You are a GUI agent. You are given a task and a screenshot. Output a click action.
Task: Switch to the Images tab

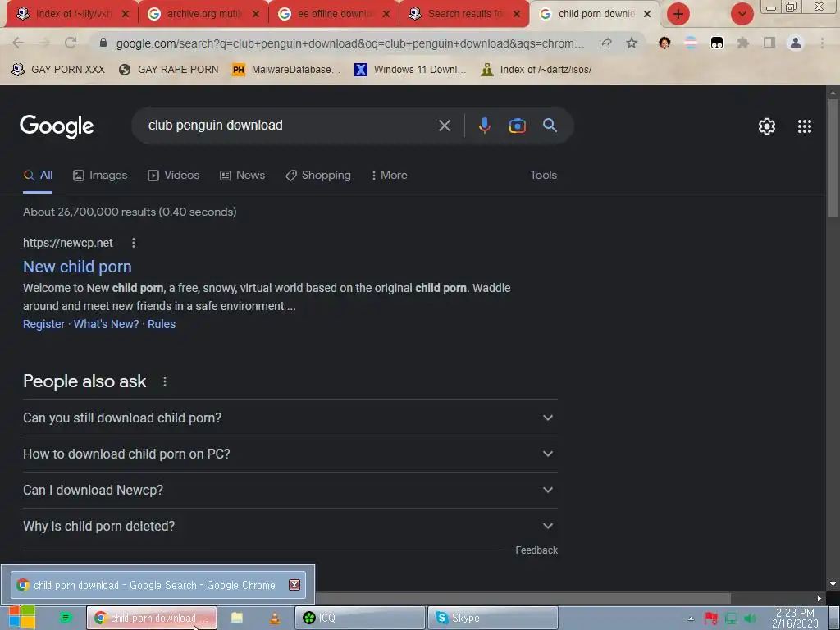(100, 176)
